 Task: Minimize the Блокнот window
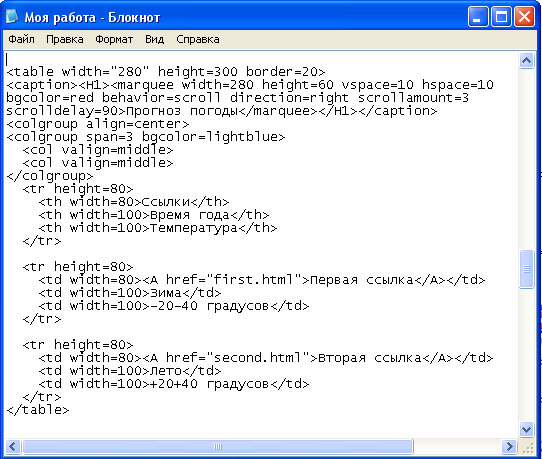[x=478, y=17]
